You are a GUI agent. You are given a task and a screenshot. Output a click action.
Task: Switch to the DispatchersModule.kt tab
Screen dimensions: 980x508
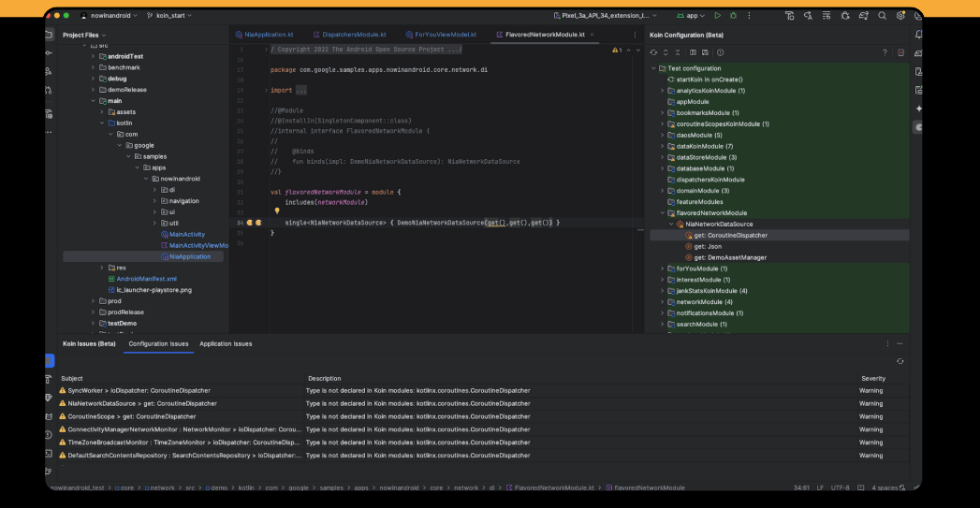349,35
